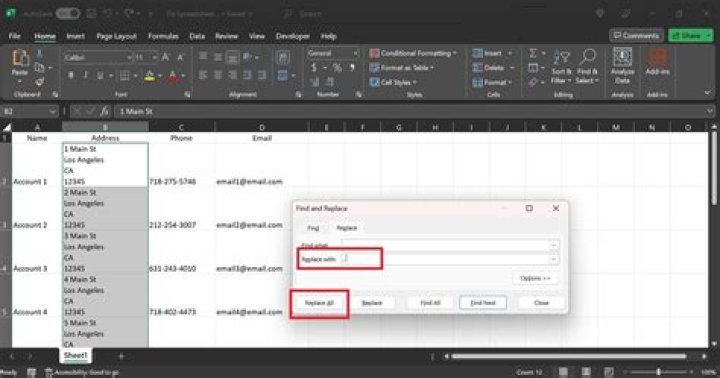Switch to Normal view in status bar

563,372
